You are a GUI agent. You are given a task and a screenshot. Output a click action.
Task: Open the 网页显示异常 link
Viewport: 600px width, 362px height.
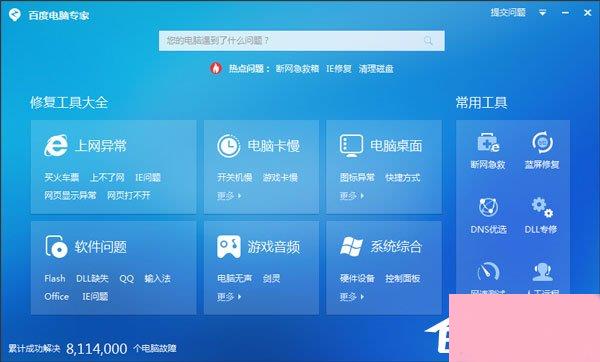pos(70,196)
